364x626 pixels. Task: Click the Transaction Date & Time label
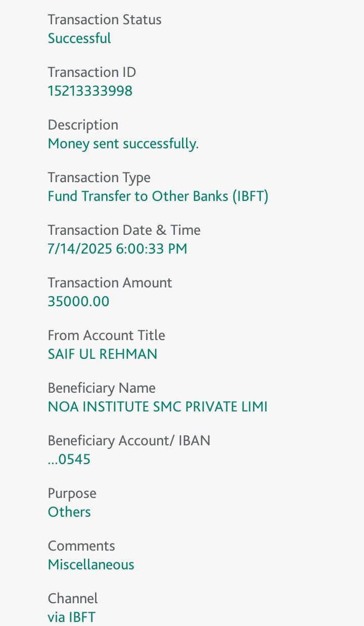pyautogui.click(x=124, y=230)
